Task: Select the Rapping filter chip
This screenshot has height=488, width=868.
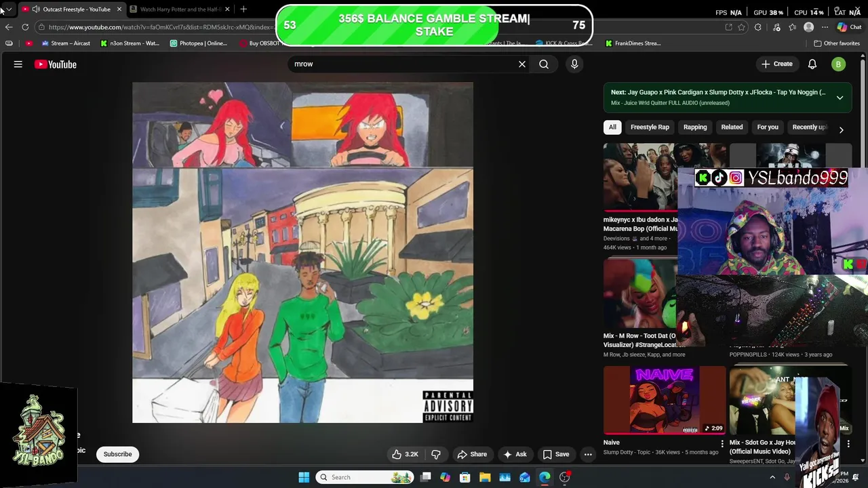Action: click(695, 127)
